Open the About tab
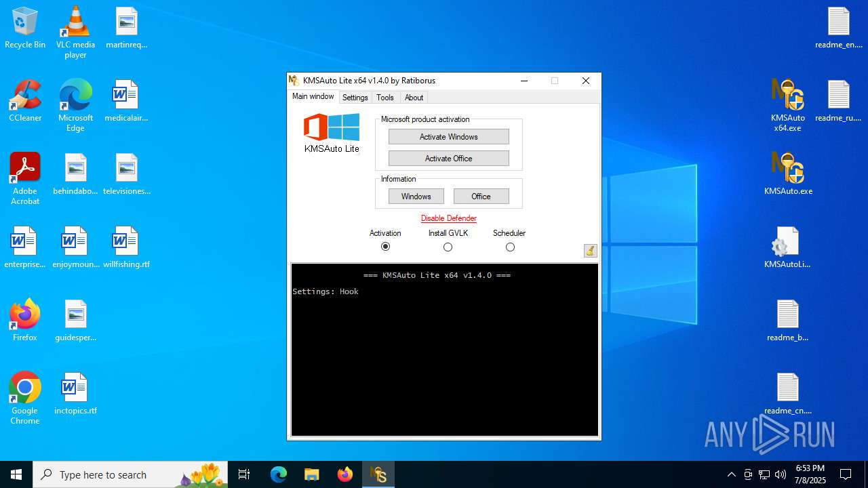This screenshot has height=488, width=868. tap(414, 98)
